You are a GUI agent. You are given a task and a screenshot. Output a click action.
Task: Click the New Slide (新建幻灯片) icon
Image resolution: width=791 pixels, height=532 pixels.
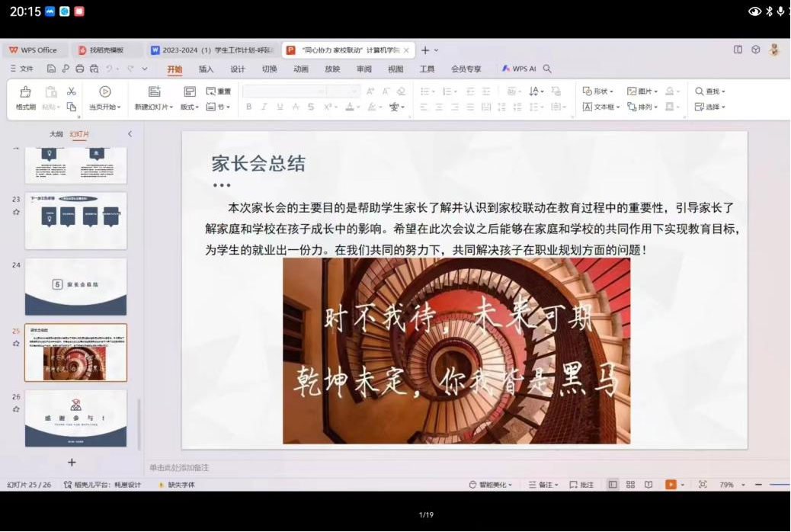[x=154, y=91]
